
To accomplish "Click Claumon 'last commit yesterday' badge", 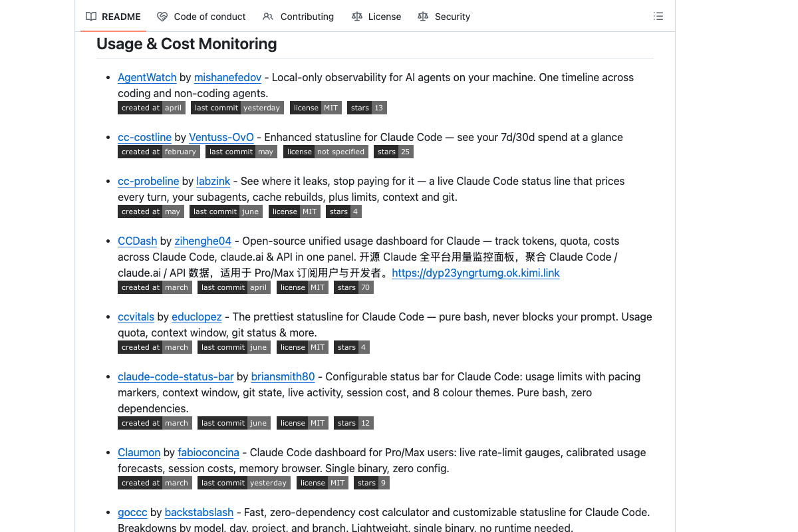I will [x=244, y=483].
